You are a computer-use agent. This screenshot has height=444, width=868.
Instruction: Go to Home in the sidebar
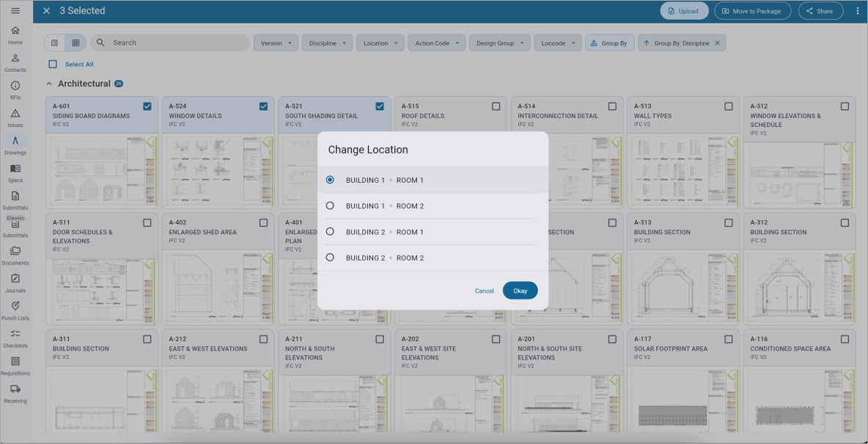pyautogui.click(x=15, y=34)
